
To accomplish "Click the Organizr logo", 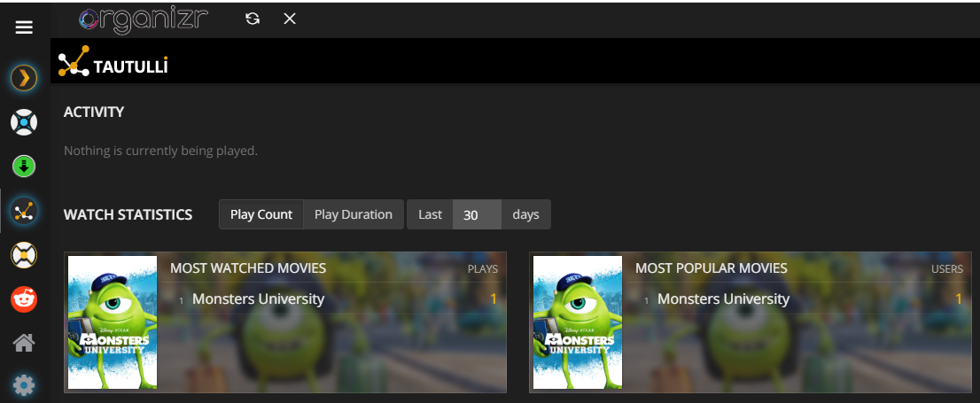I will click(144, 20).
